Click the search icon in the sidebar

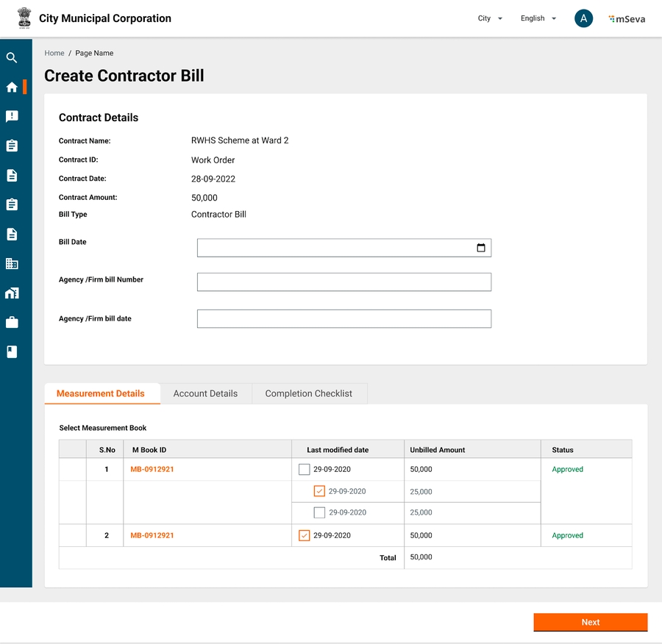pos(12,57)
